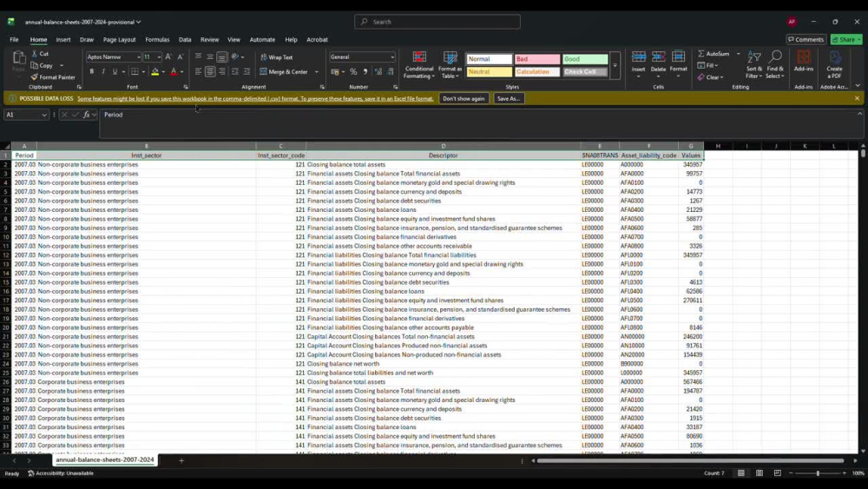Open Format as Table gallery
The image size is (868, 489).
tap(450, 65)
